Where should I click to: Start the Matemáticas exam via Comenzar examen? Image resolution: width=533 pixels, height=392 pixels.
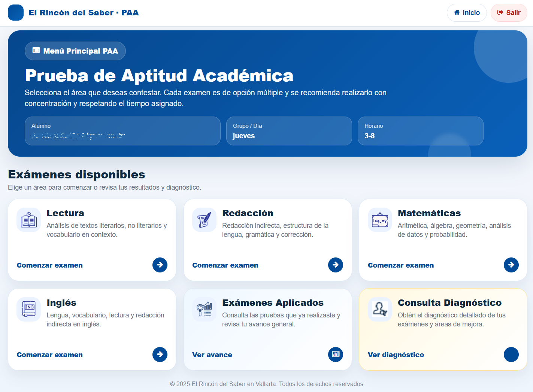point(401,265)
